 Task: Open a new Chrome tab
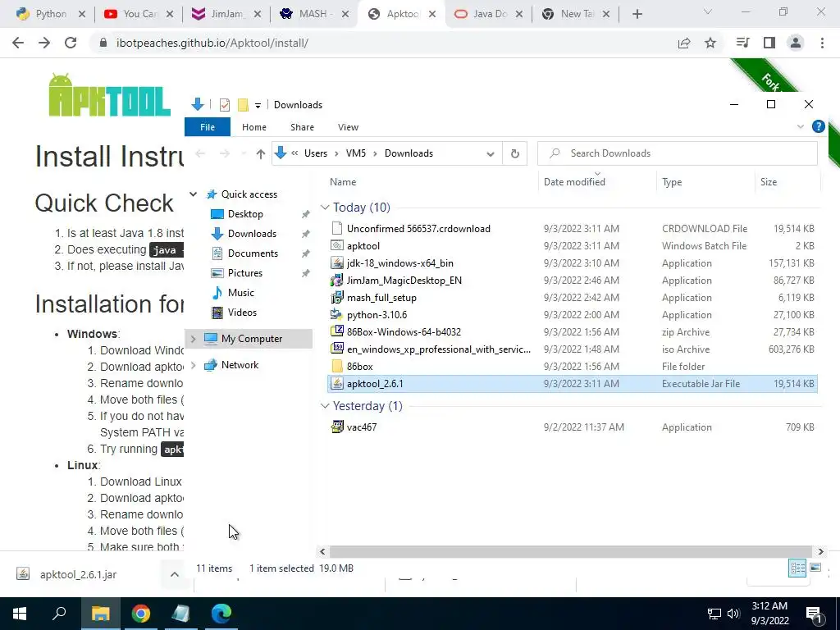637,15
